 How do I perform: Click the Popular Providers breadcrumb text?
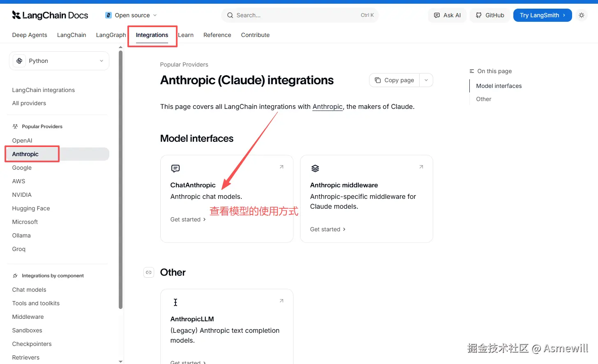[x=184, y=65]
